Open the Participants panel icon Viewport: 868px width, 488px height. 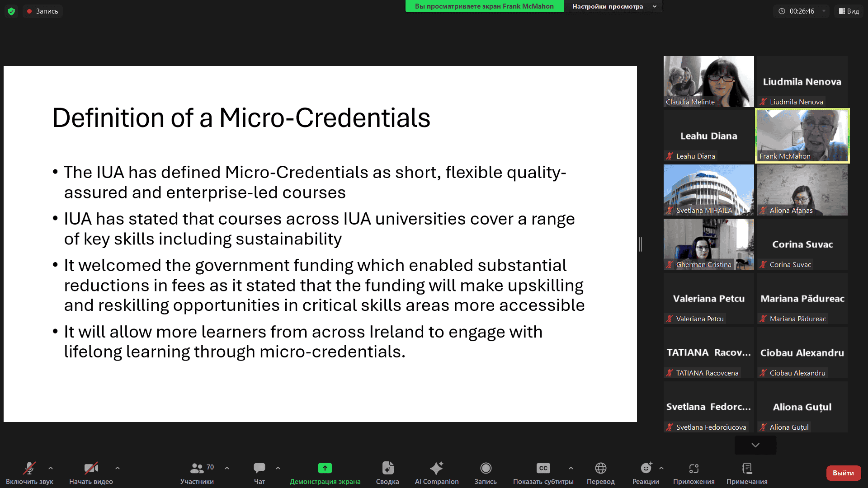pyautogui.click(x=197, y=468)
